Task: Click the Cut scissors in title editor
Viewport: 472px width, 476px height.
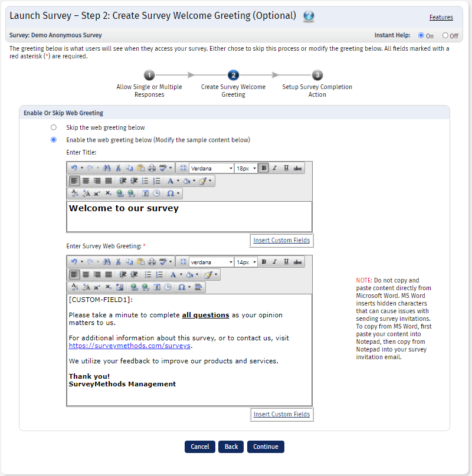Action: click(118, 168)
